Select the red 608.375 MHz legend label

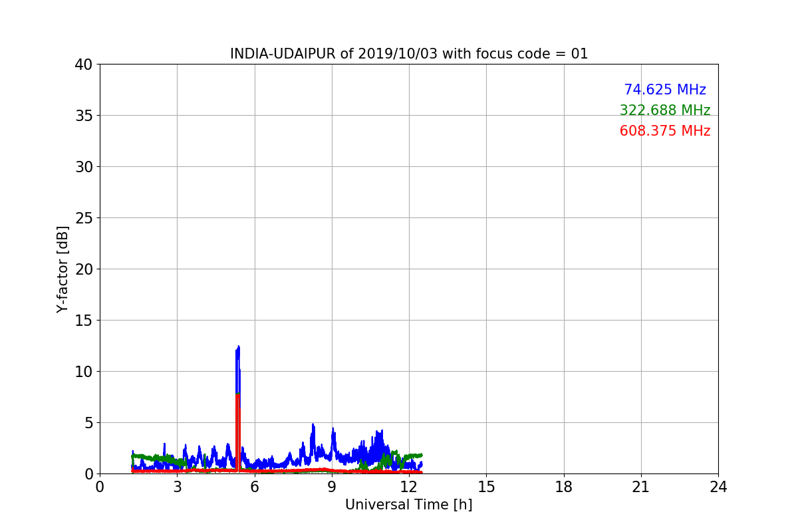[x=665, y=131]
